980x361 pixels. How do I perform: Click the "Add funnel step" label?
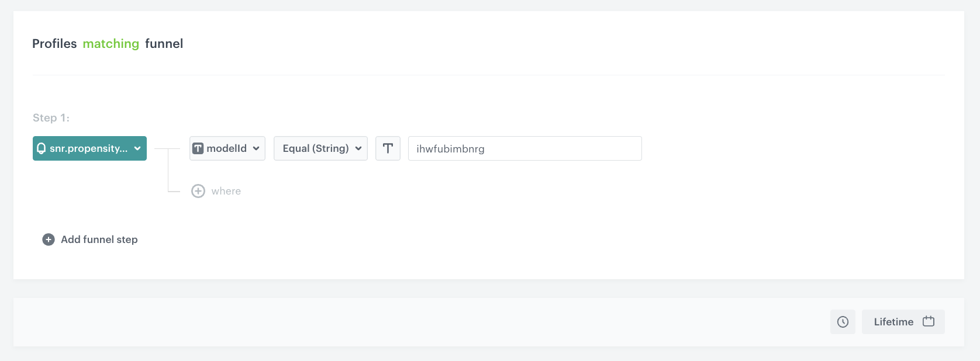tap(99, 239)
